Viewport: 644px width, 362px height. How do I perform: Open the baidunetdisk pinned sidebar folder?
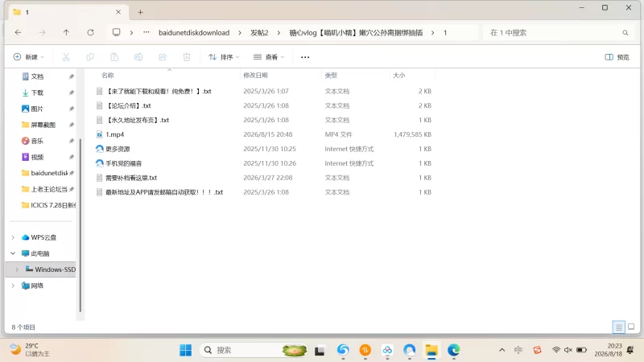pos(48,173)
